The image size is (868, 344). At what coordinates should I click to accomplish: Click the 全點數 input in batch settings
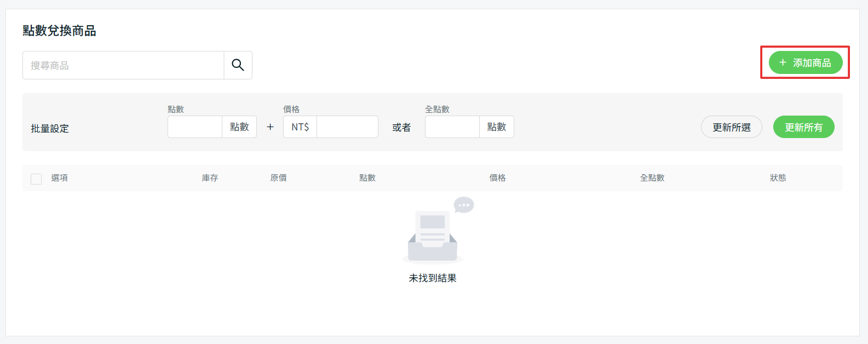click(x=452, y=127)
